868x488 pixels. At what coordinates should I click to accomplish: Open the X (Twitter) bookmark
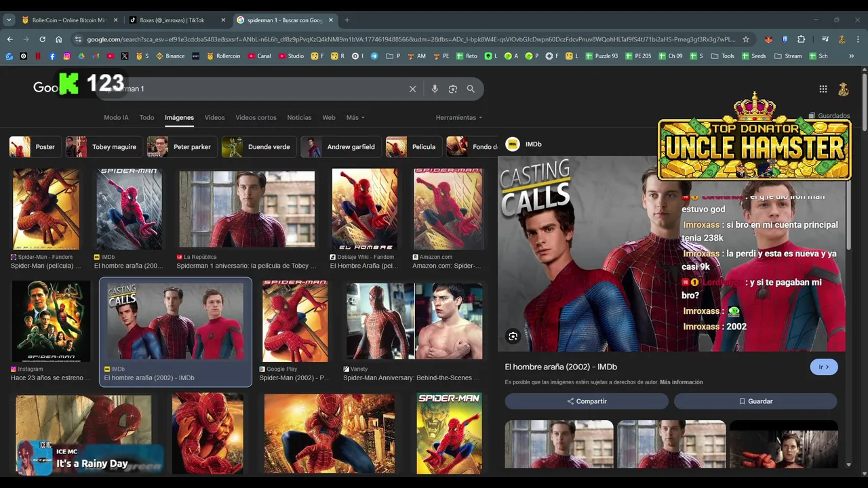(125, 56)
